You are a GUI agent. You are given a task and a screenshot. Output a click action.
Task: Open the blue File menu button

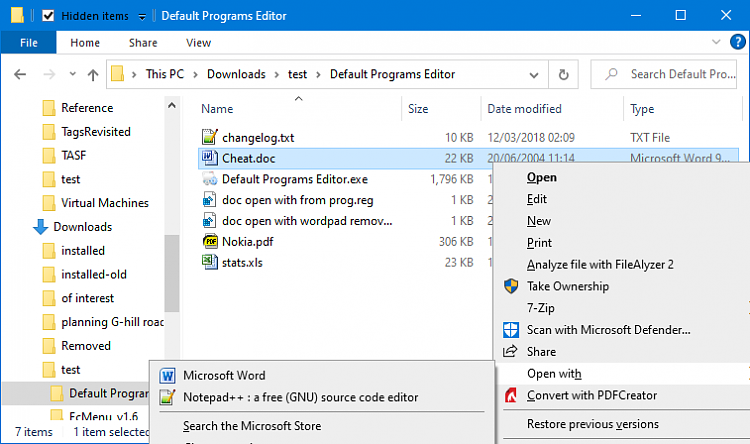[x=29, y=43]
